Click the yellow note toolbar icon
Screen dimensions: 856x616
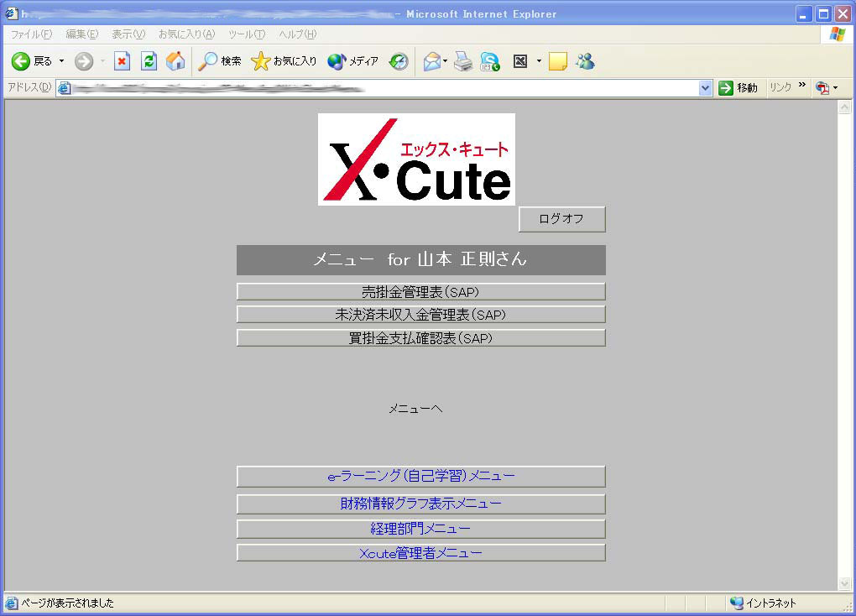pos(558,61)
